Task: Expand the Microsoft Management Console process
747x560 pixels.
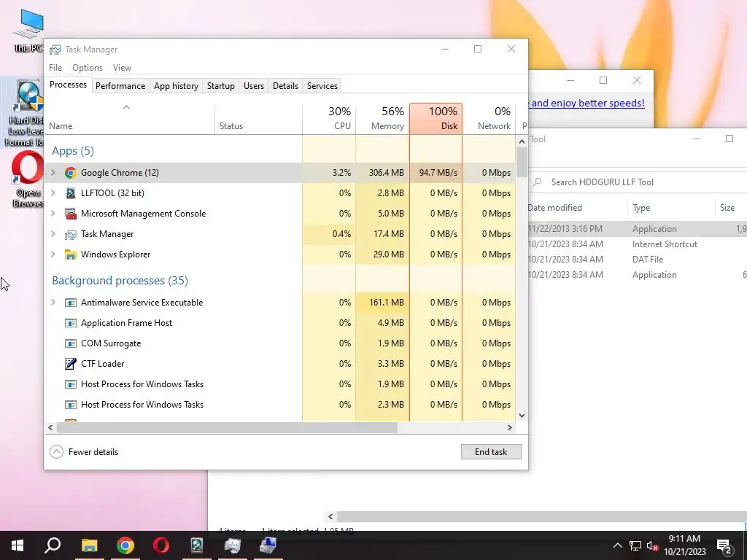Action: 53,214
